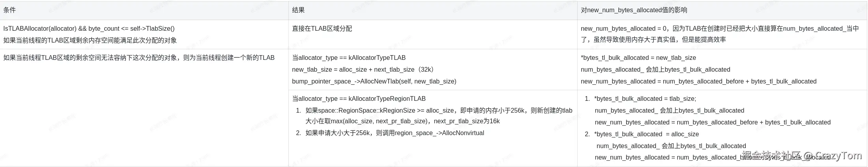Click the 虽然导致使用内存大于真实值 line
This screenshot has height=167, width=868.
[x=653, y=39]
